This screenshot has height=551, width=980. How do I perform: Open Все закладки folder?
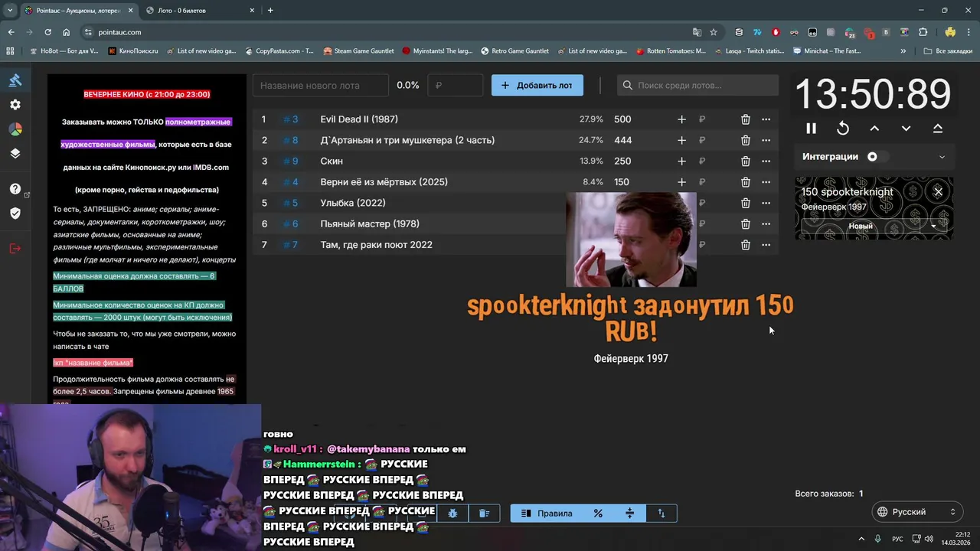[948, 51]
